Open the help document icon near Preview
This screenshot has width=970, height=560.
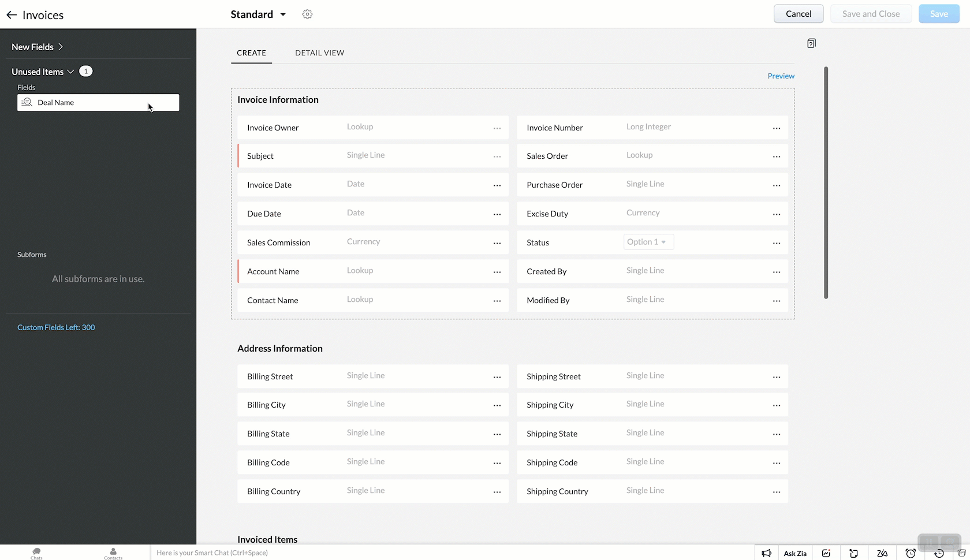coord(811,43)
